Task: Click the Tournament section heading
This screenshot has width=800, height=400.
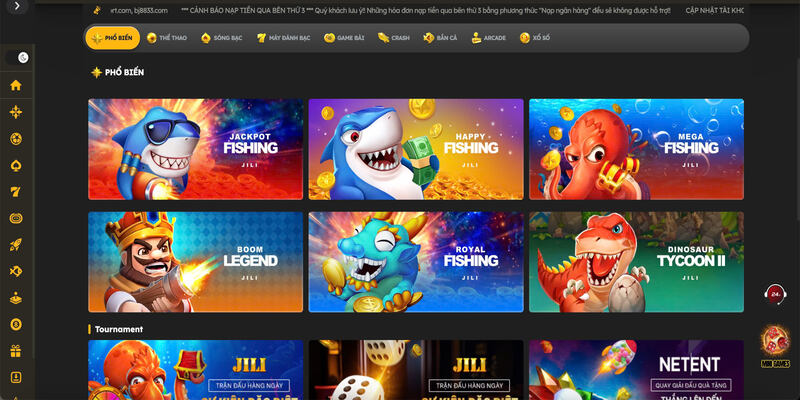Action: (x=118, y=330)
